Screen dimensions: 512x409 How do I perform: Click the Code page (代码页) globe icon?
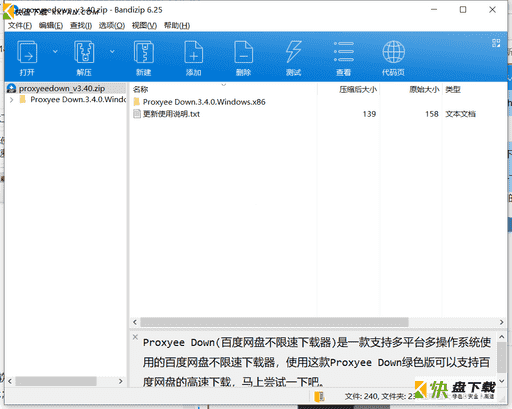tap(394, 52)
